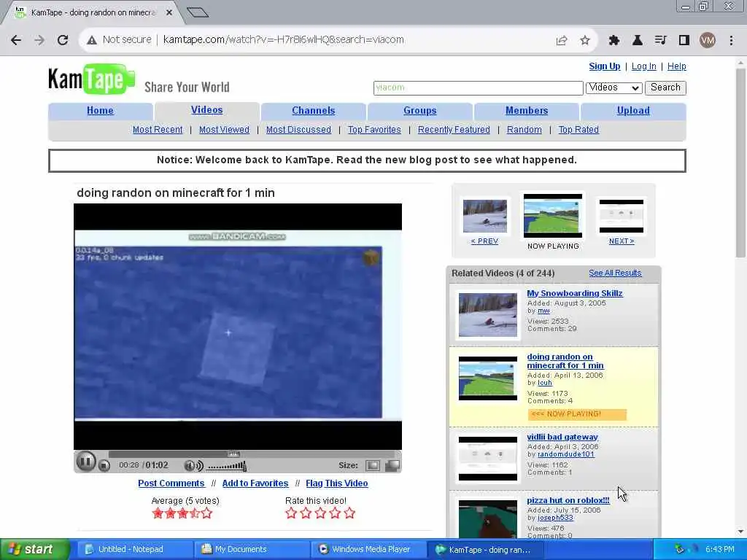Open the media controls toolbar icon

click(660, 40)
